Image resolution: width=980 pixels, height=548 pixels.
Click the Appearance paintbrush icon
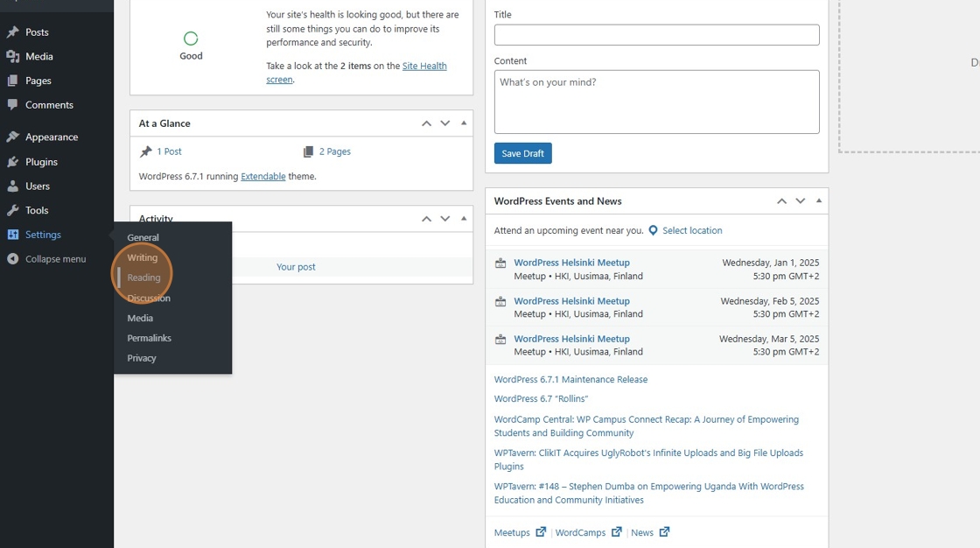point(12,137)
